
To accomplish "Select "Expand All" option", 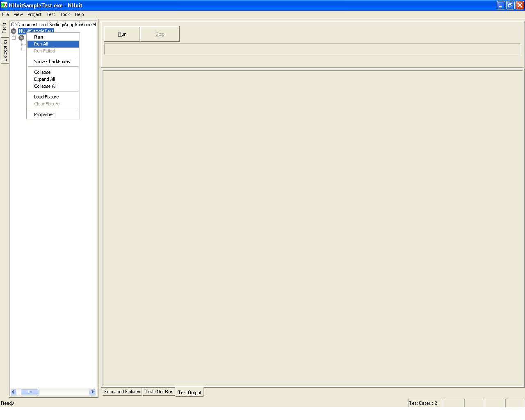I will pos(44,79).
